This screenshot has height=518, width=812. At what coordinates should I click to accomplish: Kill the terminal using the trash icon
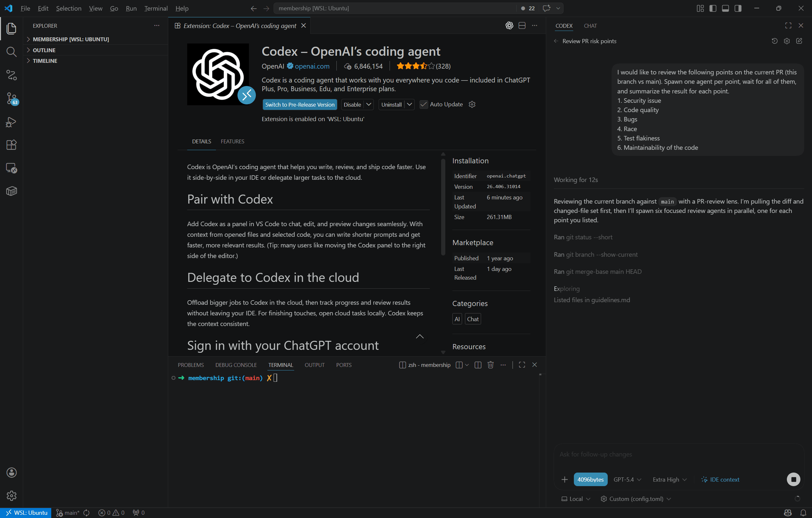pyautogui.click(x=490, y=365)
